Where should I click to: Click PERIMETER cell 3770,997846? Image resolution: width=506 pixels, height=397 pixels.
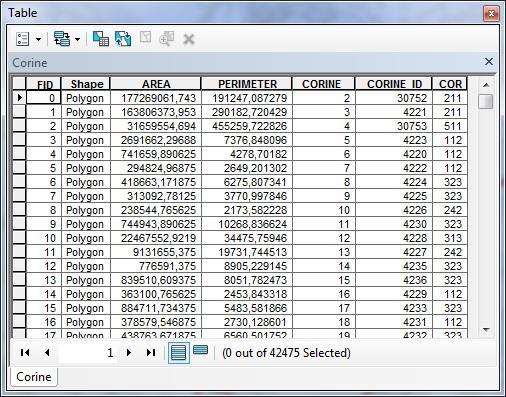tap(247, 196)
